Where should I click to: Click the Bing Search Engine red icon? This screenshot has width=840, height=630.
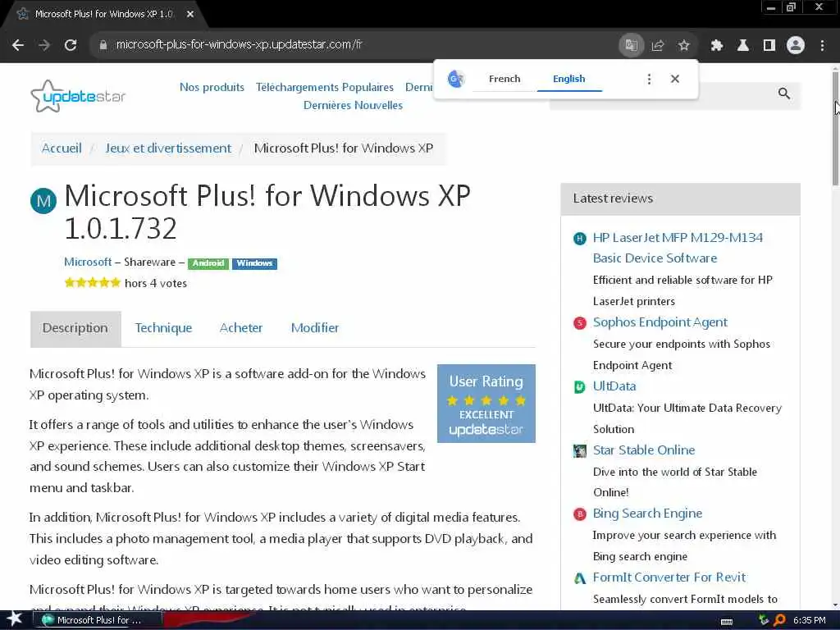pyautogui.click(x=580, y=514)
